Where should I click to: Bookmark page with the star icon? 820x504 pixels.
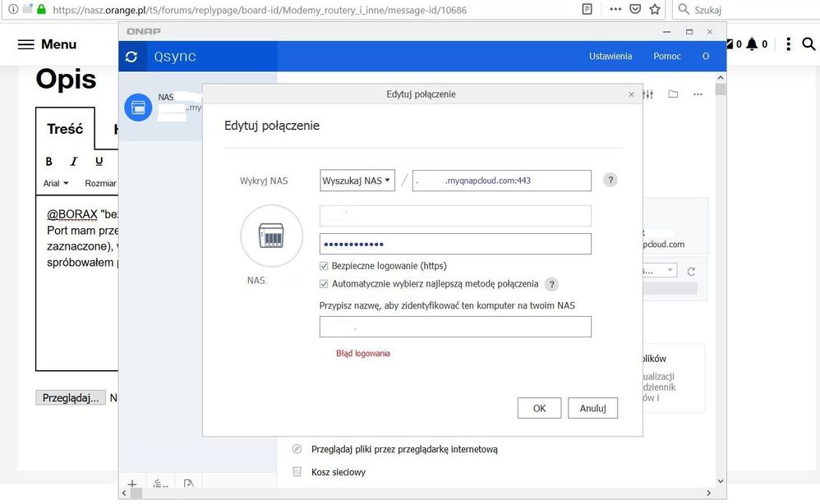click(655, 10)
